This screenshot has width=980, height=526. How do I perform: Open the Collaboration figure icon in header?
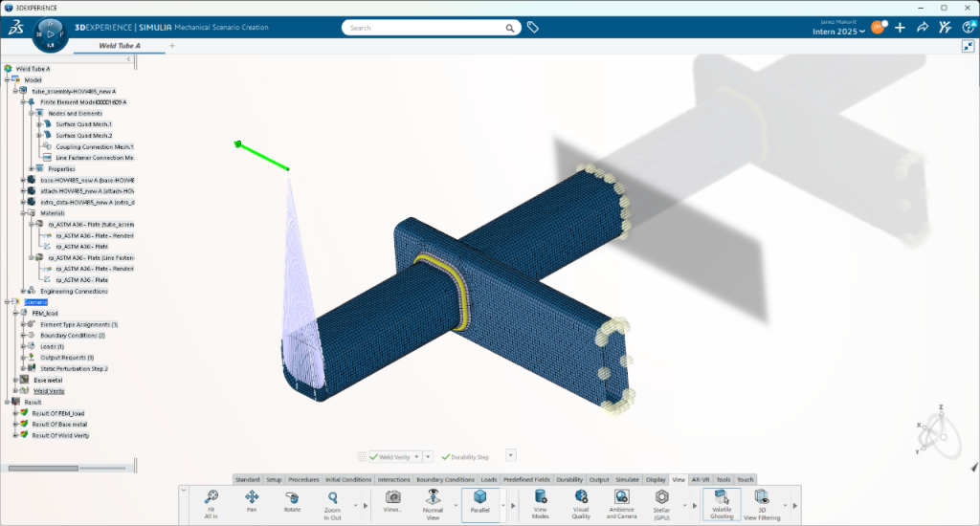coord(945,28)
